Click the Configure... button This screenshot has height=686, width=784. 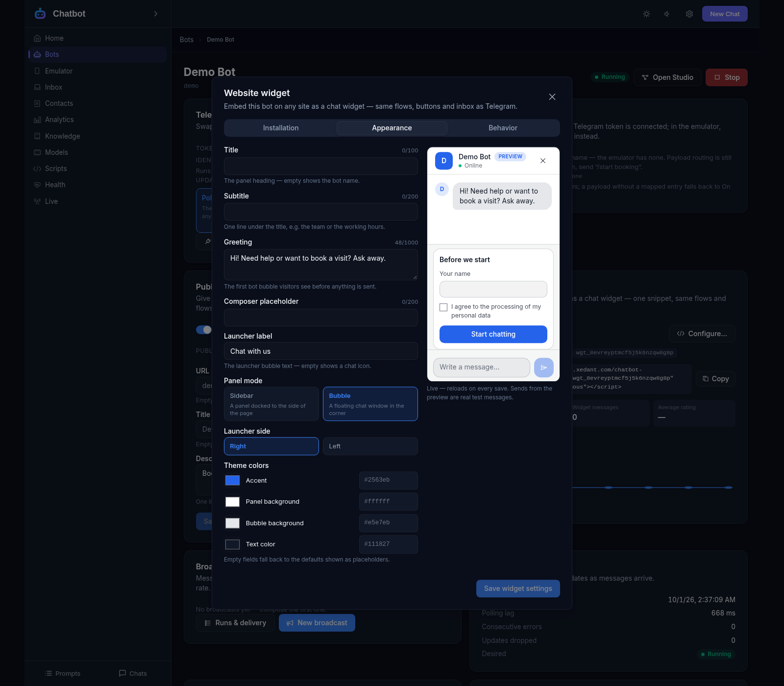(702, 334)
